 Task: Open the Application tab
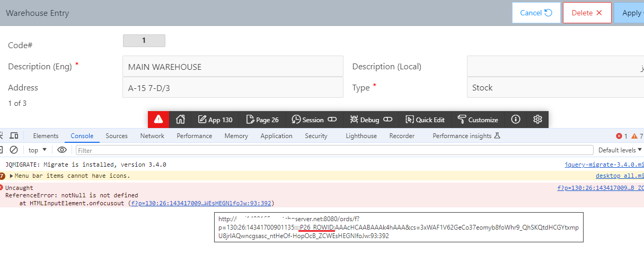[276, 136]
